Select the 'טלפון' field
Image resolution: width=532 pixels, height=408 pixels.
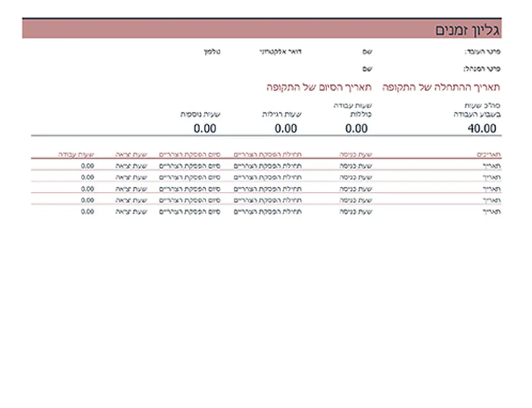[212, 52]
